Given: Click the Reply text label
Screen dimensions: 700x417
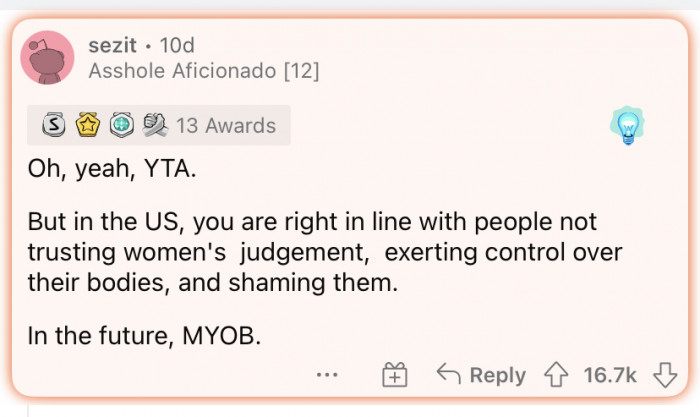Looking at the screenshot, I should (x=497, y=375).
